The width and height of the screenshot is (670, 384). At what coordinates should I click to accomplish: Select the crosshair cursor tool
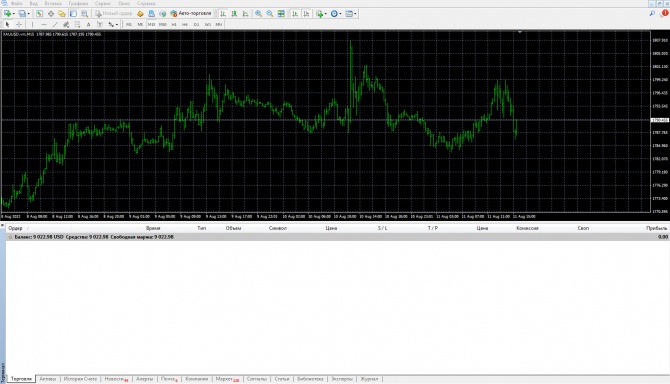click(x=19, y=24)
